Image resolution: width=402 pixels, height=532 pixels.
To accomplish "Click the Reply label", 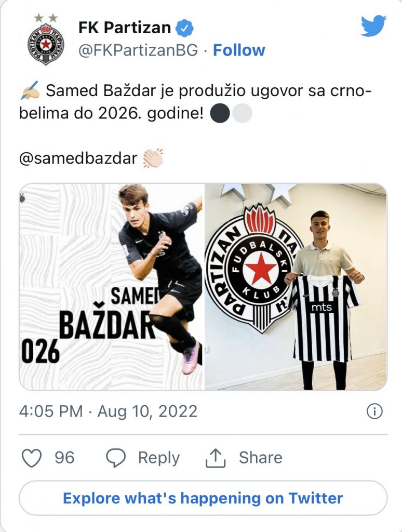I will [x=158, y=458].
